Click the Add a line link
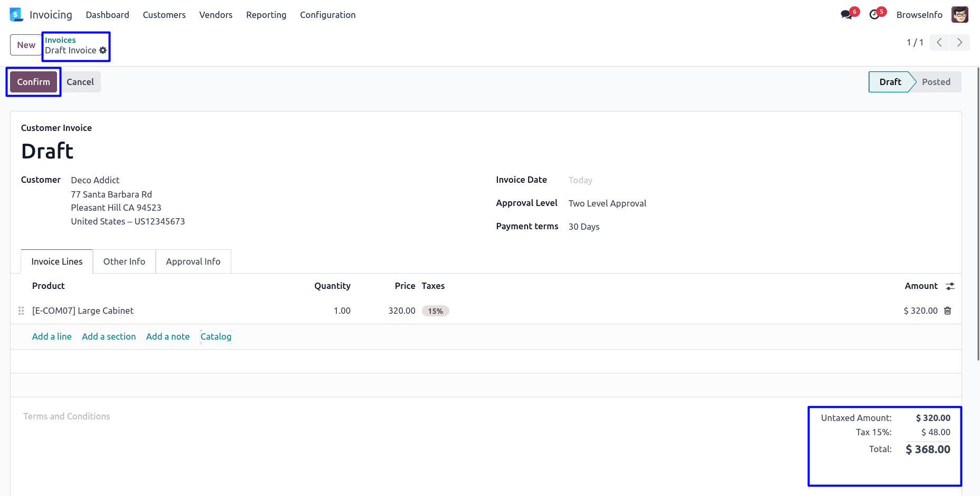The image size is (980, 496). [x=52, y=336]
